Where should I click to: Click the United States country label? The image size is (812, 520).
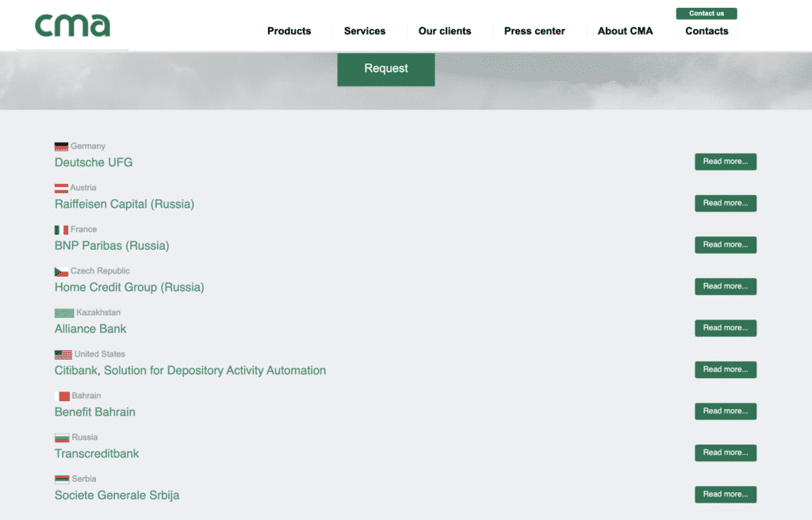click(x=100, y=354)
